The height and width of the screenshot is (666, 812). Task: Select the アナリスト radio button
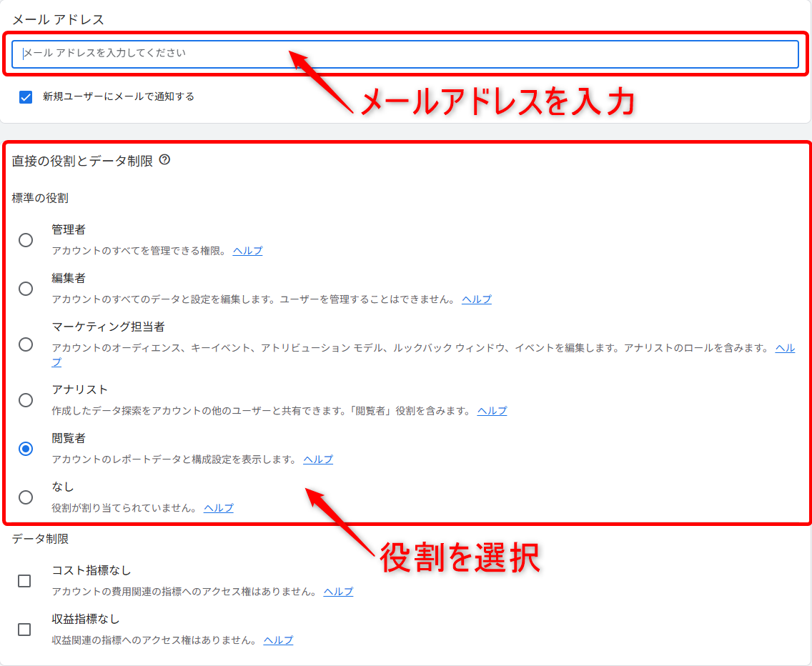(x=26, y=399)
